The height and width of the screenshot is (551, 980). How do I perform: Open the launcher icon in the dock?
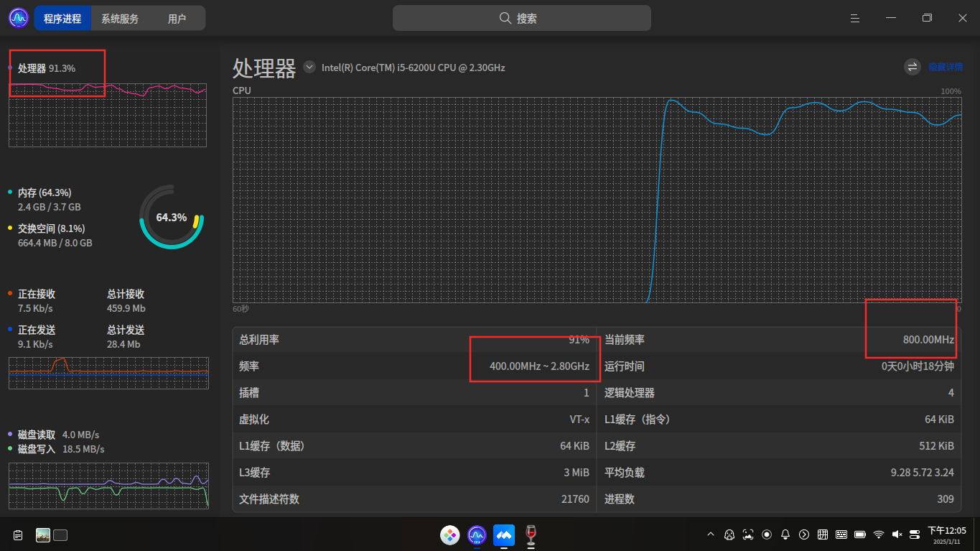(x=450, y=534)
